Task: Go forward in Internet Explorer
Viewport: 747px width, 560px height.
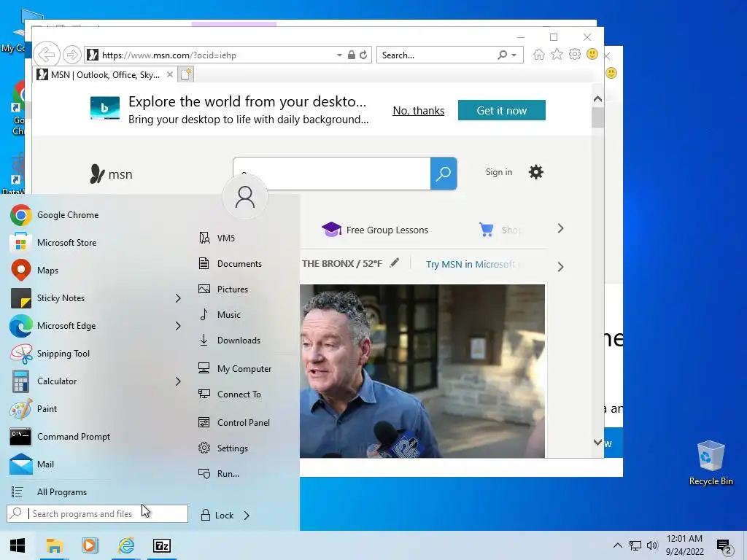Action: point(72,55)
